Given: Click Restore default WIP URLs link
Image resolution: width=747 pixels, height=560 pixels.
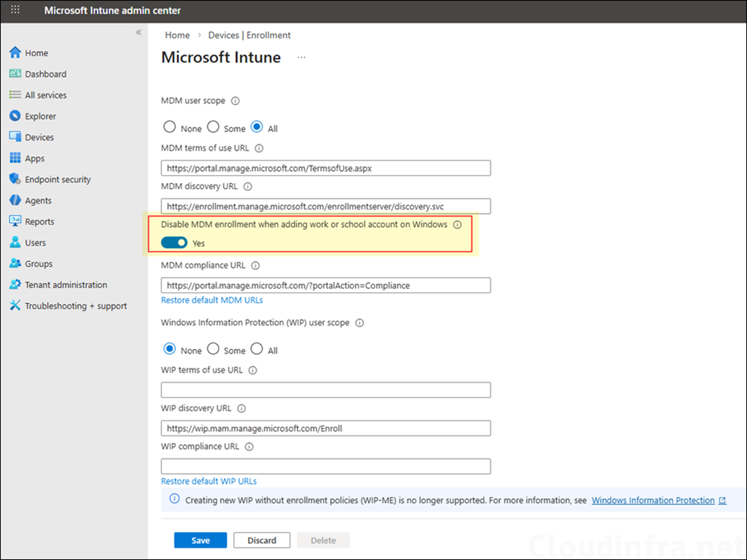Looking at the screenshot, I should 209,481.
